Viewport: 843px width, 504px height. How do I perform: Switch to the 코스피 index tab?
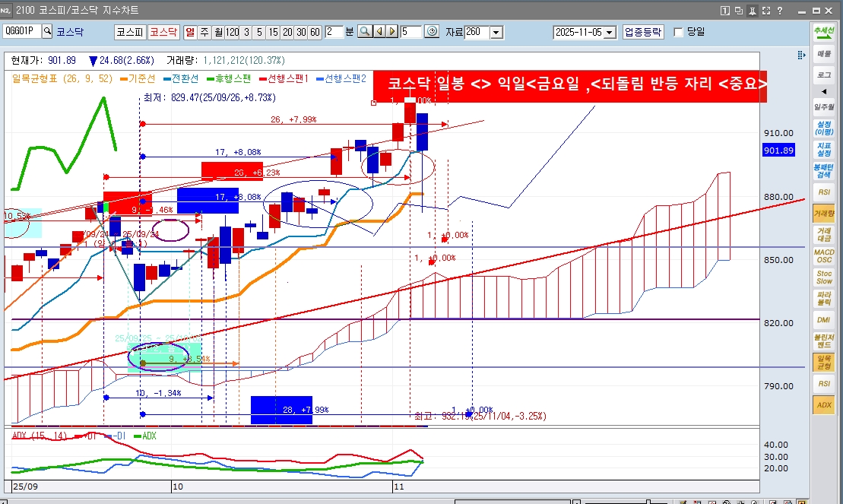pos(129,32)
